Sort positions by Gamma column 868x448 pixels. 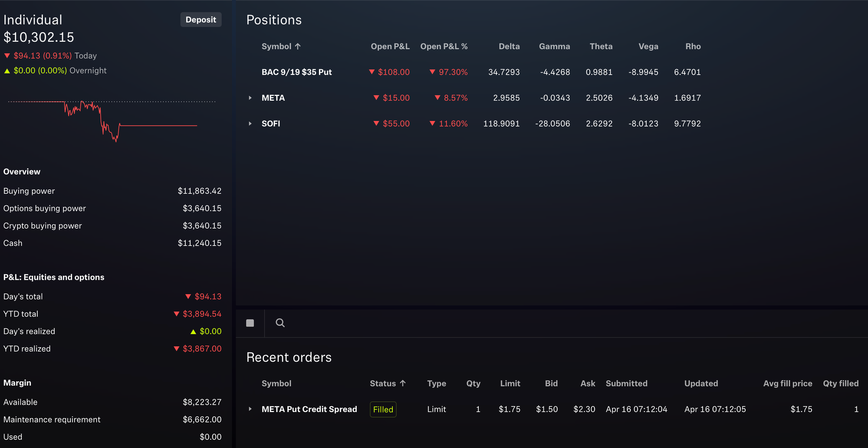(x=554, y=46)
